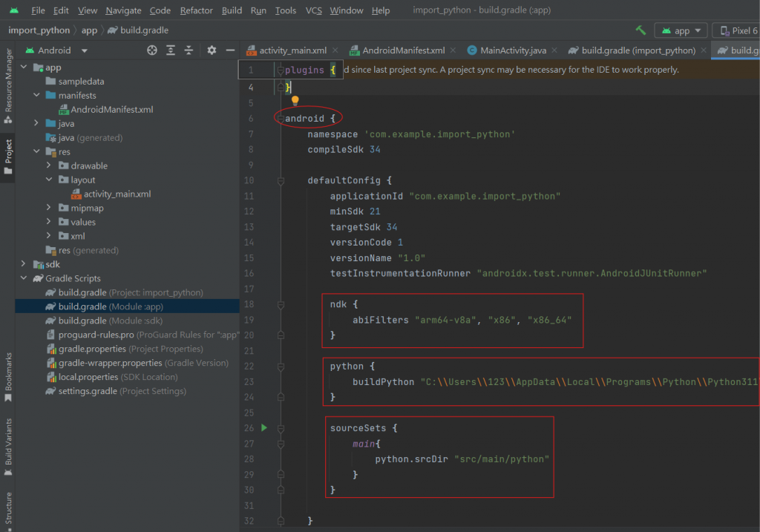
Task: Select AndroidManifest.xml in project tree
Action: (105, 110)
